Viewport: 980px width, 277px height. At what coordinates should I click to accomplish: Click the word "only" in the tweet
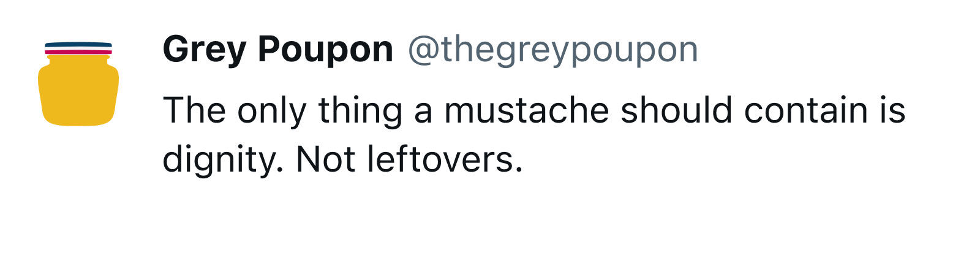[271, 110]
